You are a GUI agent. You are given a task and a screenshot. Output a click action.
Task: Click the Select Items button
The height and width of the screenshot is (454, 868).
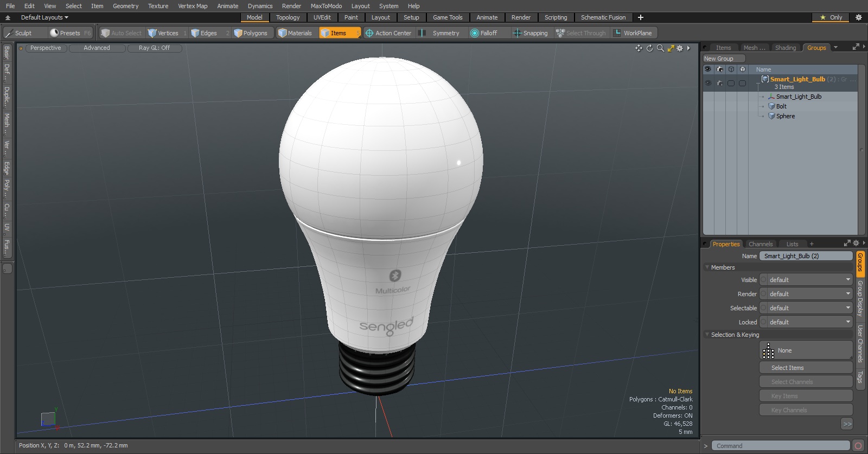[x=806, y=368]
